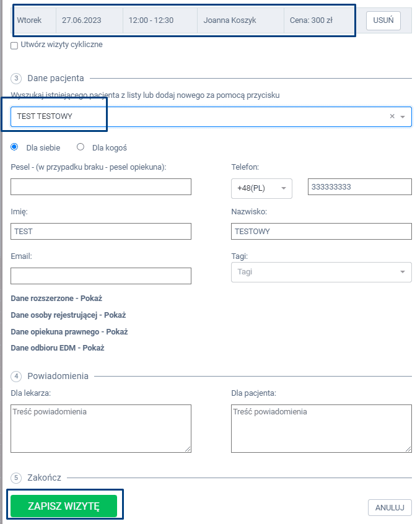Click the Nazwisko text field
420x524 pixels.
click(321, 232)
